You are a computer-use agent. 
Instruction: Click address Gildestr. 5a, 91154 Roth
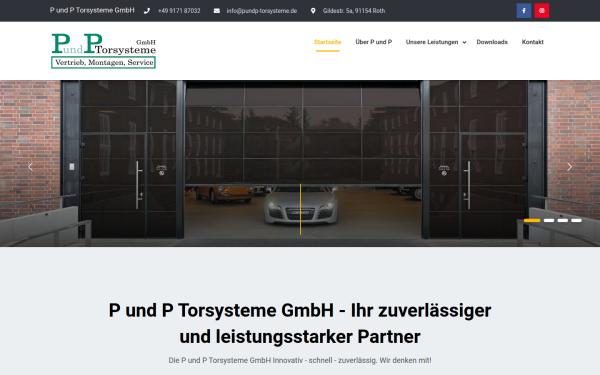point(354,11)
